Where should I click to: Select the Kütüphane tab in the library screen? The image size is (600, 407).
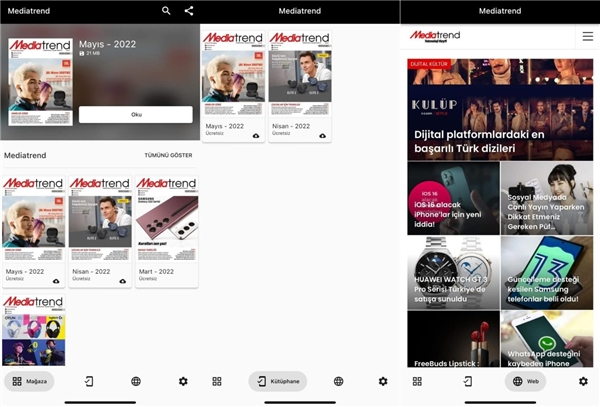278,381
